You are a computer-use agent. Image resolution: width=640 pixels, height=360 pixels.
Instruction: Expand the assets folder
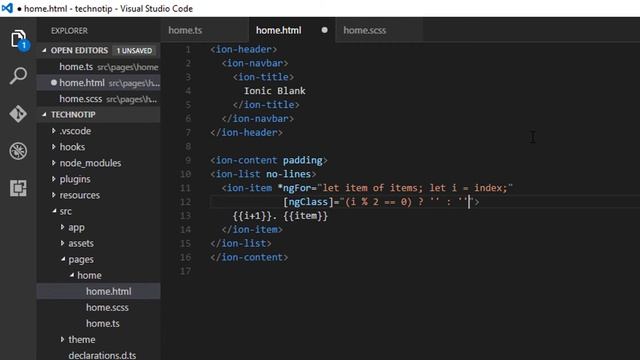[62, 243]
